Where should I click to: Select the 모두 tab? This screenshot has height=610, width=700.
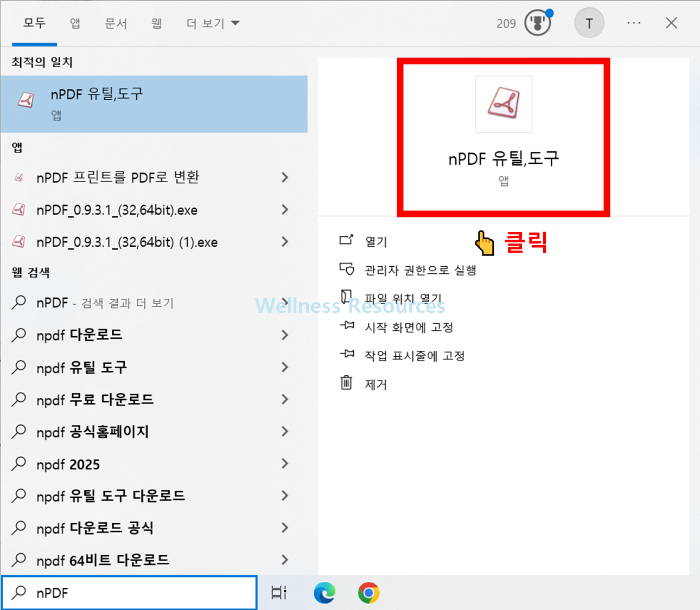[34, 23]
